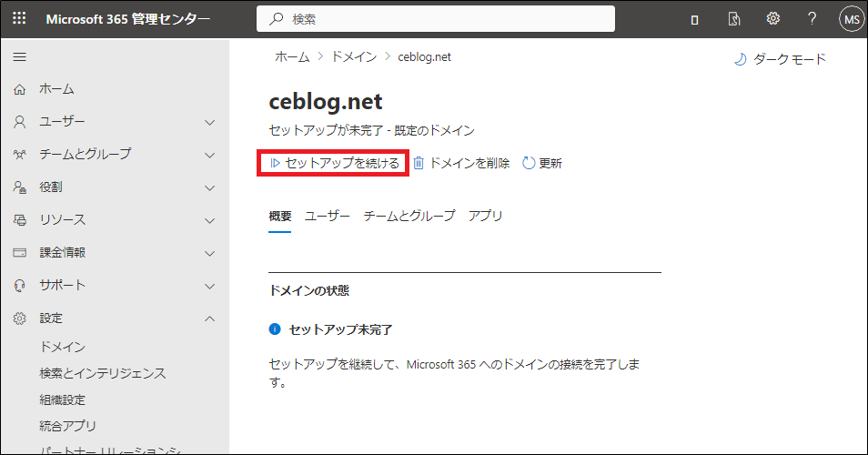868x455 pixels.
Task: Click Microsoft 365 管理センター title
Action: point(128,19)
